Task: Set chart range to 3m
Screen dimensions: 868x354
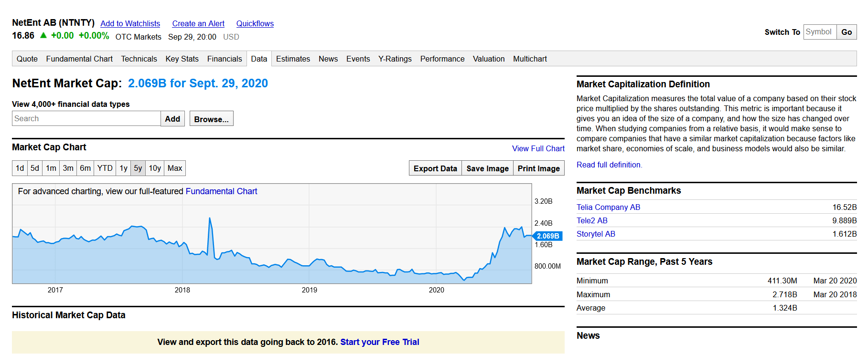Action: point(68,168)
